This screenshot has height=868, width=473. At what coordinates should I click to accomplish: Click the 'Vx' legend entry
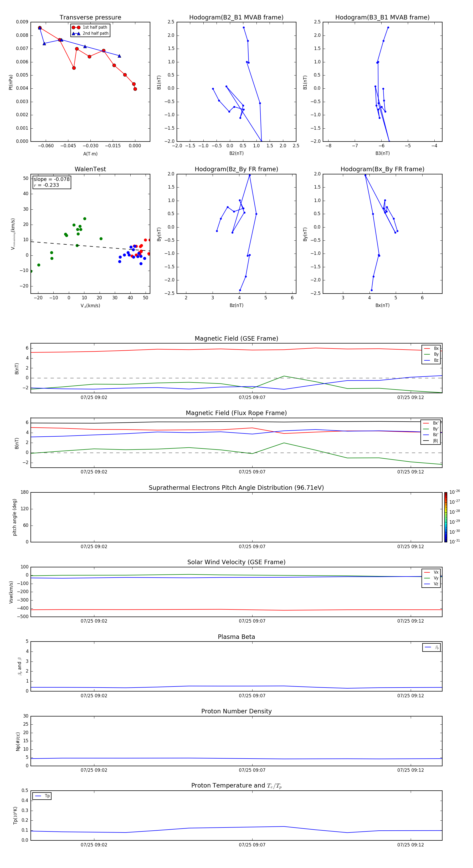pos(431,572)
